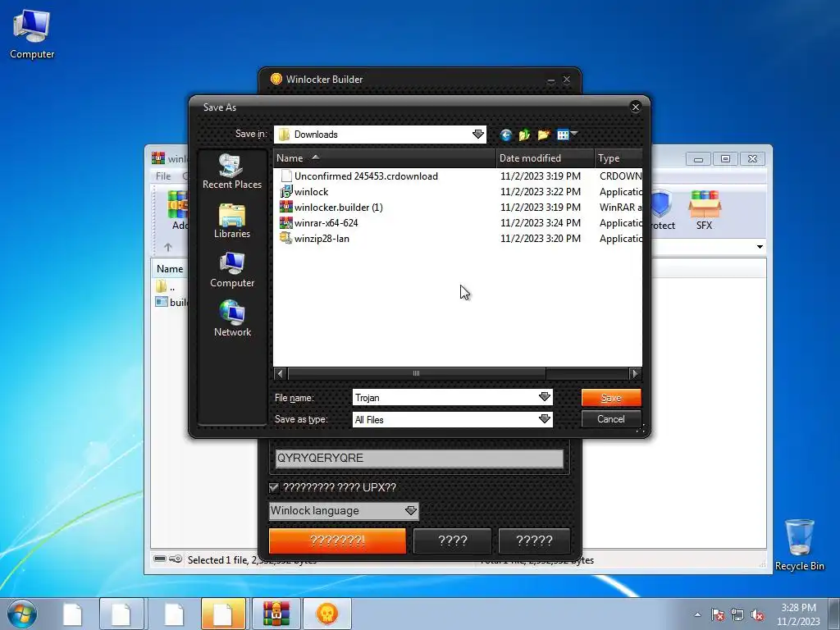Image resolution: width=840 pixels, height=630 pixels.
Task: Sort by Name column header
Action: pyautogui.click(x=385, y=158)
